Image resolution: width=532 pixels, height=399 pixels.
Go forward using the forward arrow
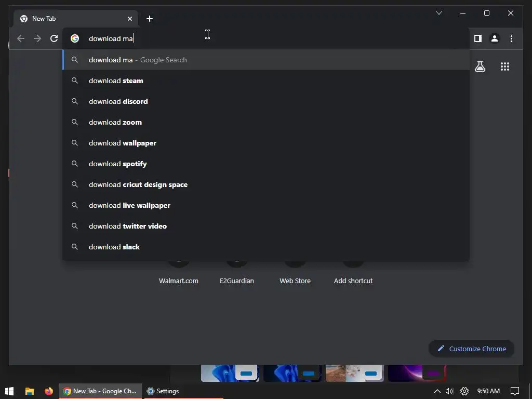[x=37, y=38]
